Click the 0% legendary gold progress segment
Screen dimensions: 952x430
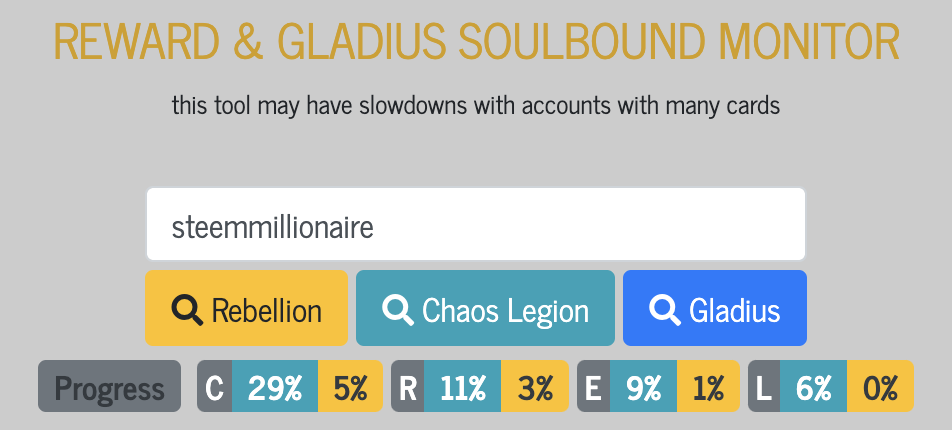click(x=880, y=387)
